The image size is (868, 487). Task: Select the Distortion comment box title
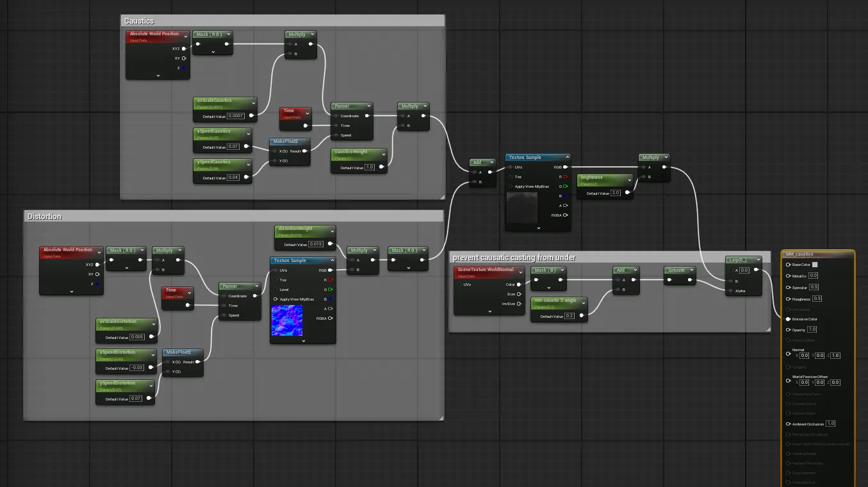(44, 217)
